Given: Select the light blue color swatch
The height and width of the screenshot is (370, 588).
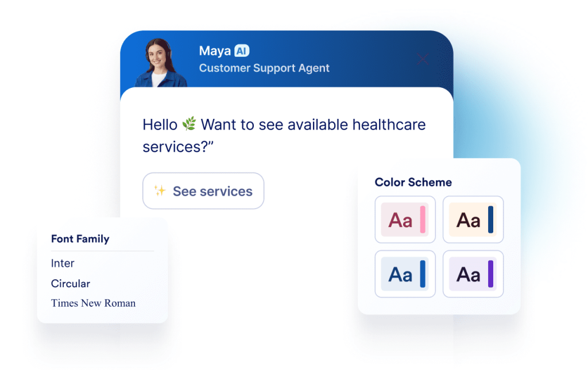Looking at the screenshot, I should tap(405, 274).
